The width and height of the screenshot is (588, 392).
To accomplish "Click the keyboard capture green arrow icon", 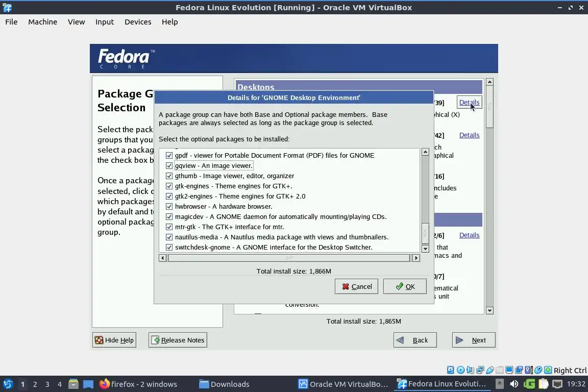I will [548, 370].
